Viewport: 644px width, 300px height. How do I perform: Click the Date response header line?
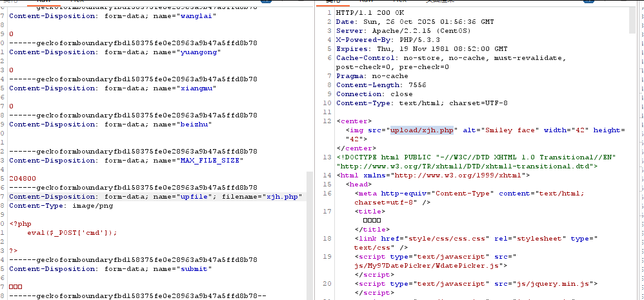coord(415,22)
